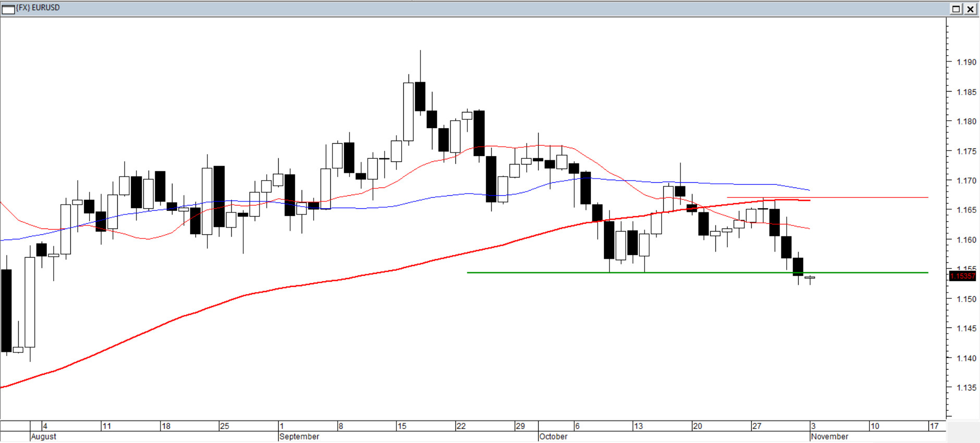Click the 1.190 price axis label
This screenshot has width=980, height=443.
coord(966,62)
